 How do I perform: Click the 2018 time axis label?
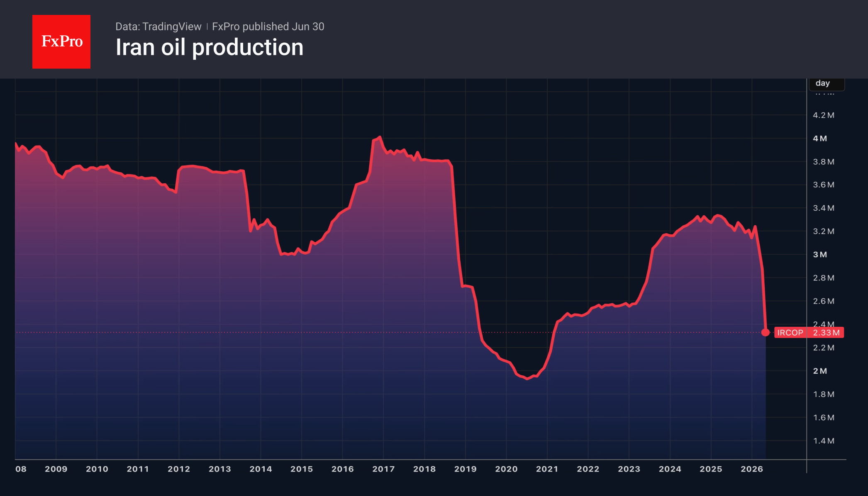point(424,469)
